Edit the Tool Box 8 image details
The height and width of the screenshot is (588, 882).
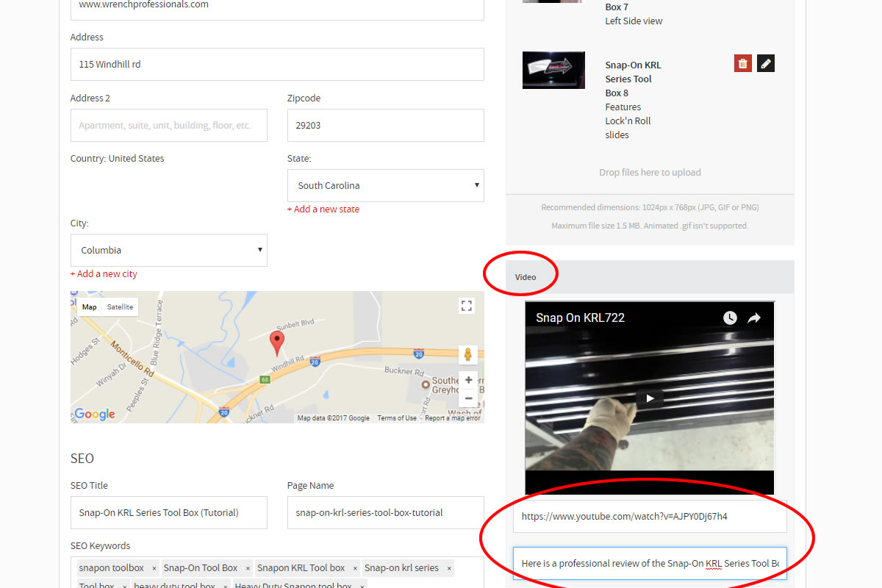point(766,63)
